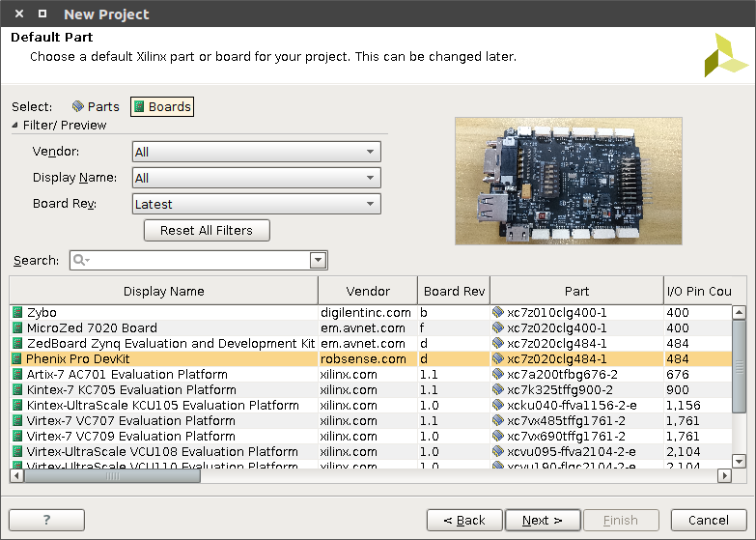
Task: Select Kintex-UltraScale KCU105 Evaluation Platform
Action: (x=371, y=406)
